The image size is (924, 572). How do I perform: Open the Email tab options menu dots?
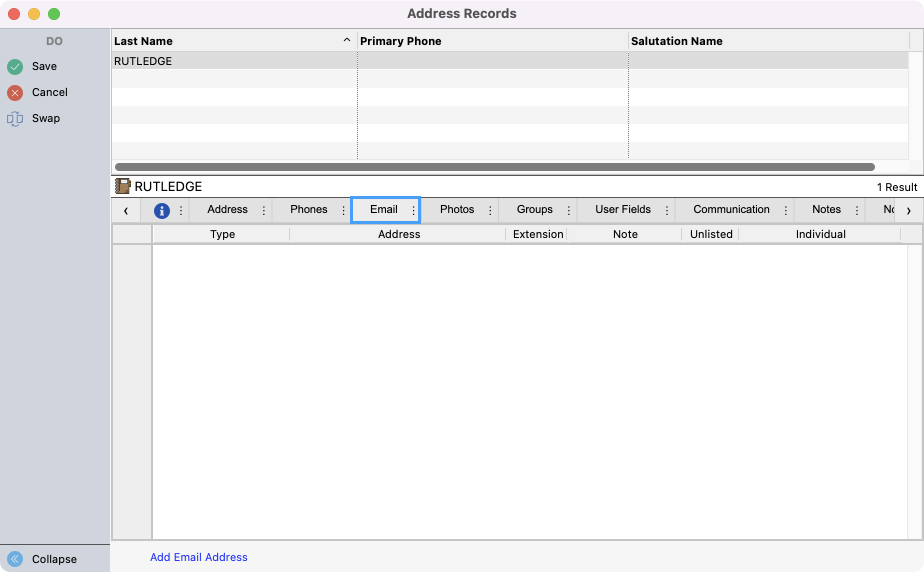point(413,210)
